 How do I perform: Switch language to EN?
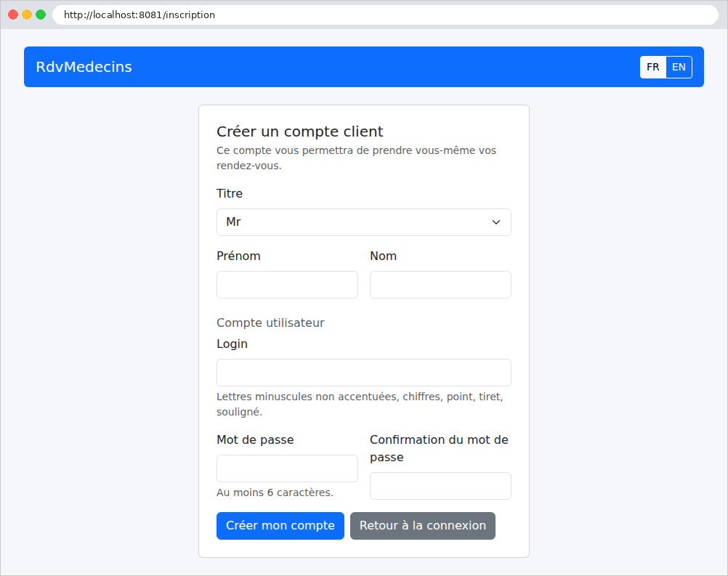[679, 68]
